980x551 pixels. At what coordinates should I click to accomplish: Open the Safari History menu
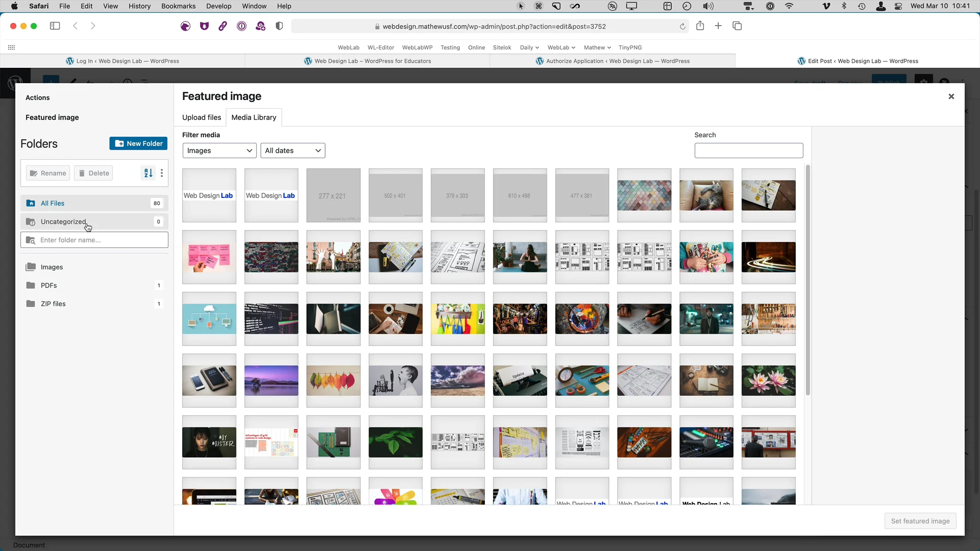pos(139,6)
